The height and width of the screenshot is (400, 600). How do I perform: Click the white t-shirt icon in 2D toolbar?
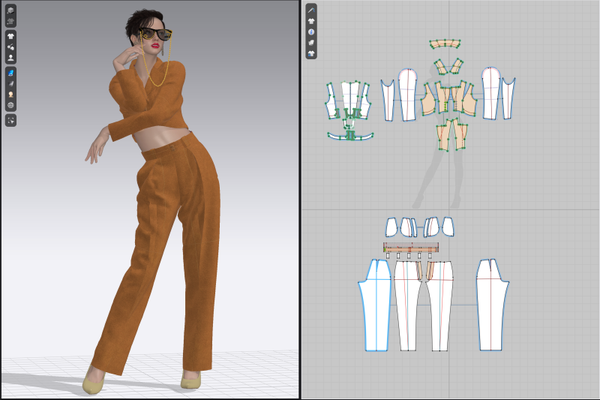[311, 21]
